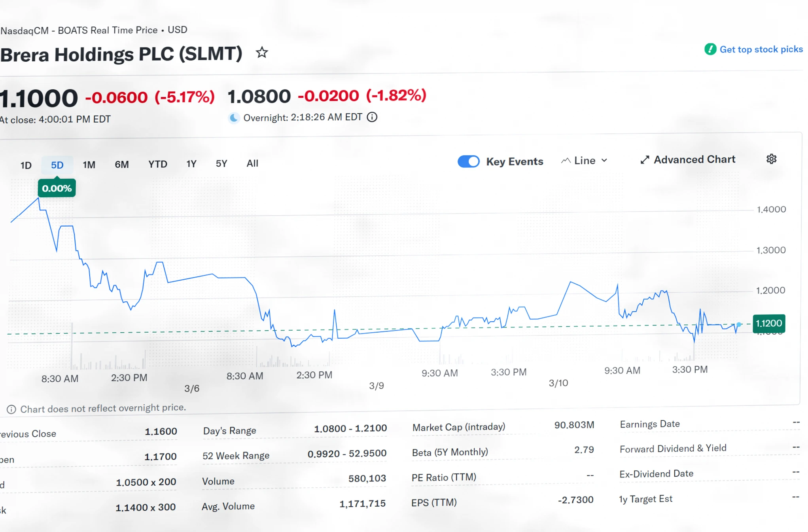The width and height of the screenshot is (808, 532).
Task: Click the Beta (5Y Monthly) label
Action: point(450,452)
